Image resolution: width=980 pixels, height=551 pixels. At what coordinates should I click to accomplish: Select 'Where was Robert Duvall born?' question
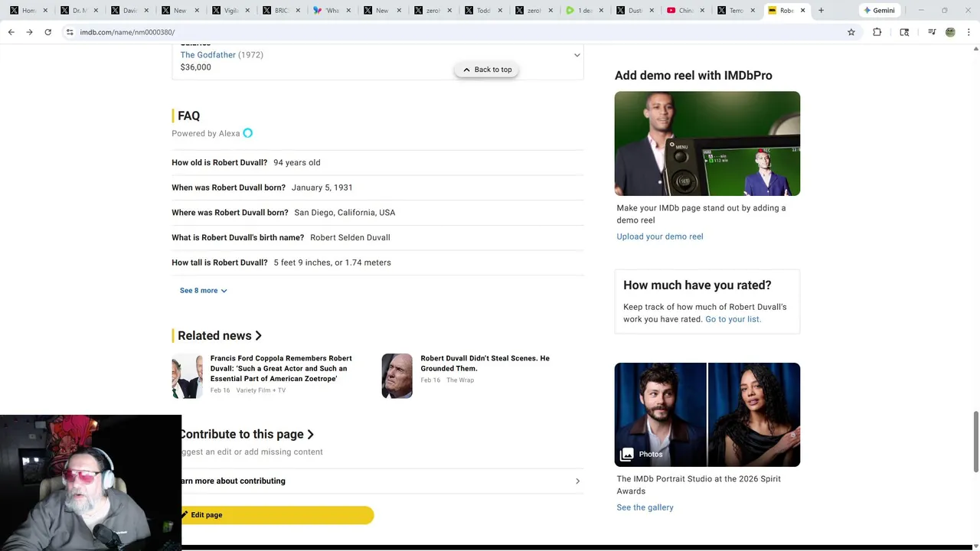click(x=230, y=213)
